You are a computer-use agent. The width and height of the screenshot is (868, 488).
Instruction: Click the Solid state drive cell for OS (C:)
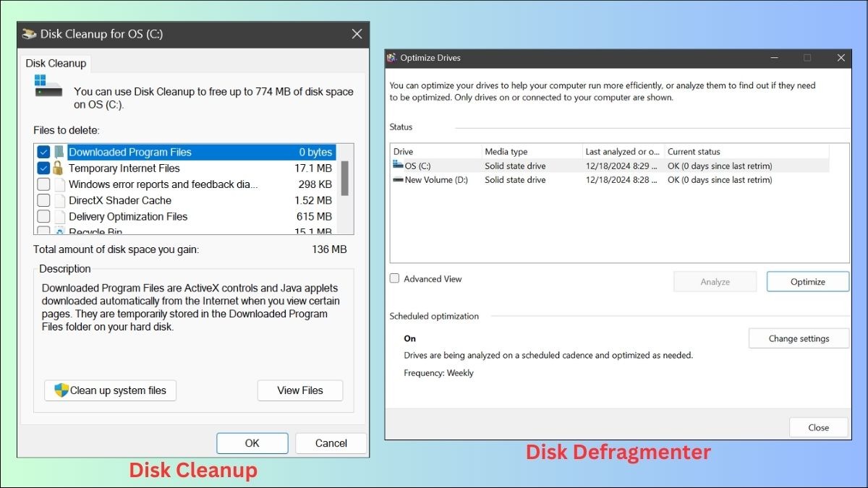(x=515, y=166)
